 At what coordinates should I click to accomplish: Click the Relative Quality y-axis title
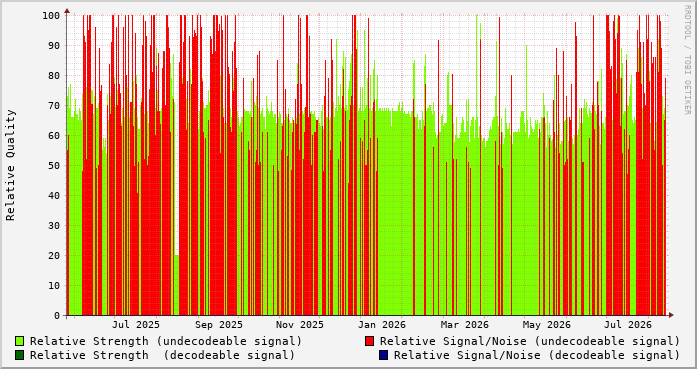[11, 165]
